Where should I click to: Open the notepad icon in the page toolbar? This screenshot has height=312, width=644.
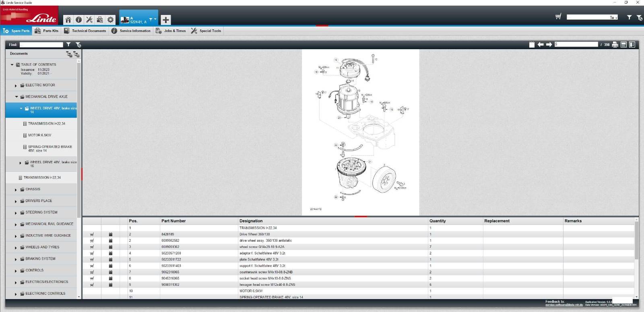click(532, 44)
